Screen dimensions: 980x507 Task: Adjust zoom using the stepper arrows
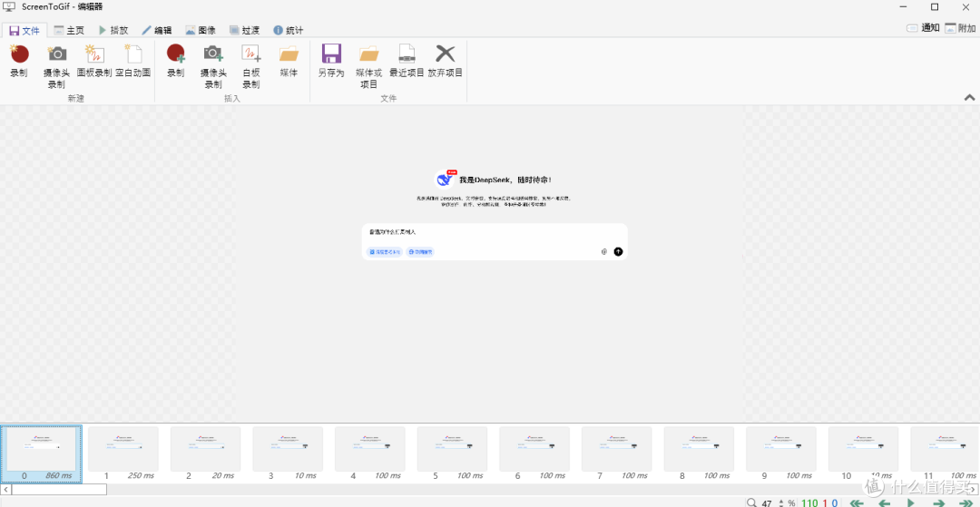tap(781, 502)
